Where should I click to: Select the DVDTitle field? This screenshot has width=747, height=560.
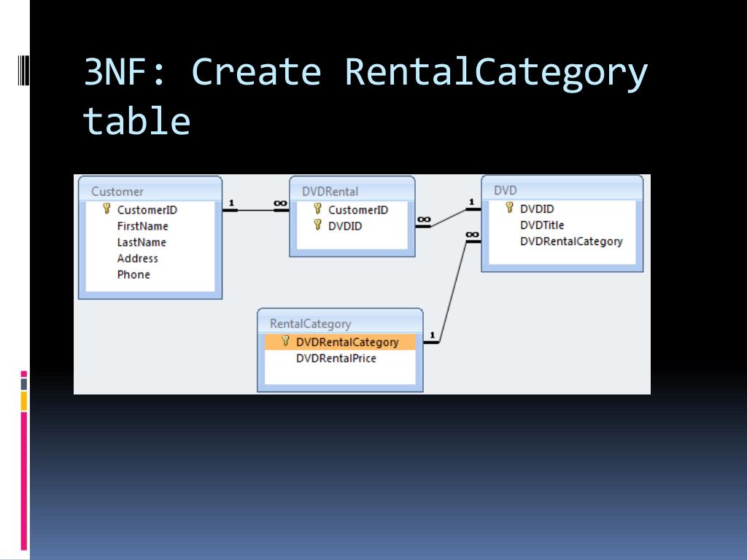pos(542,225)
